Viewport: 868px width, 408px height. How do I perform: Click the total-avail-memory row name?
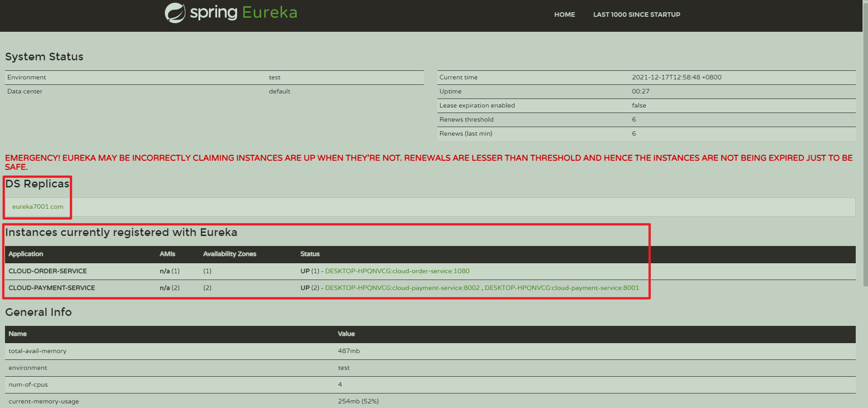pyautogui.click(x=37, y=351)
